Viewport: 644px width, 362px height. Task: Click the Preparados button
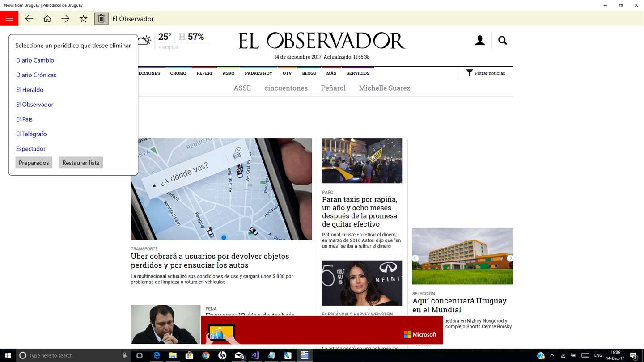point(34,163)
